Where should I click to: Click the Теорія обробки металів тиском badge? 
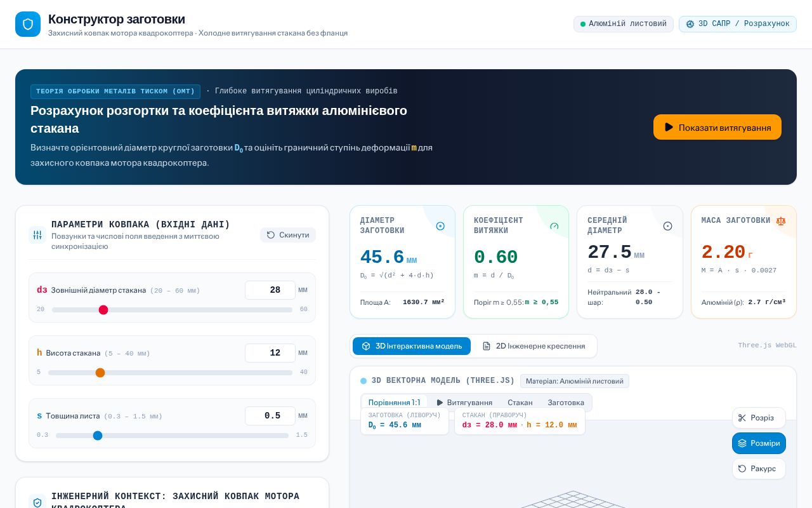pyautogui.click(x=115, y=91)
